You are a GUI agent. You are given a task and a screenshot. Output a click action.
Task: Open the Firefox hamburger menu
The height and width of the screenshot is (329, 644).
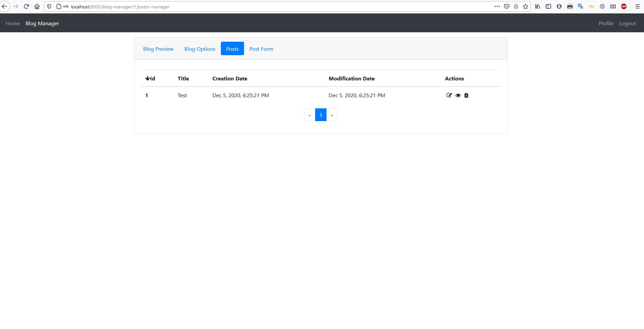[637, 6]
